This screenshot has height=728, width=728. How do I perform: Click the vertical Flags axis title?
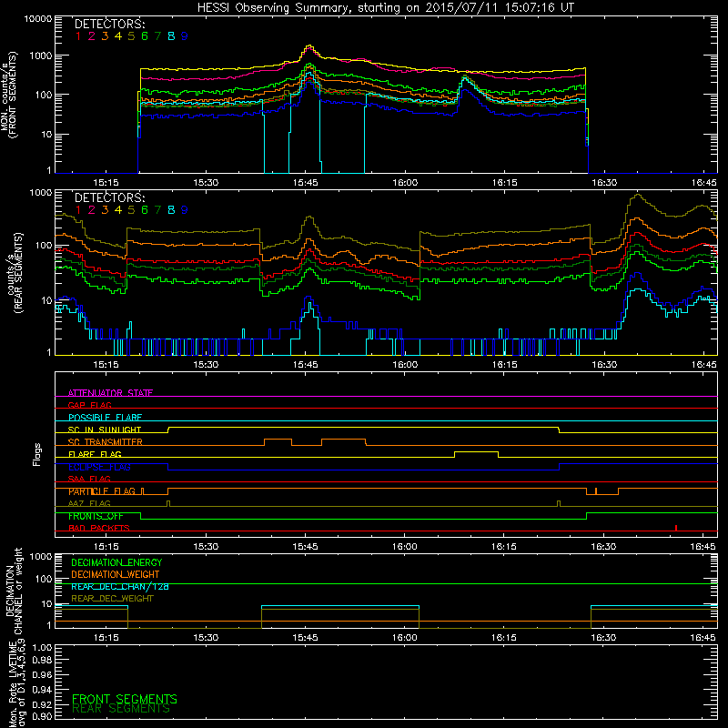click(37, 454)
